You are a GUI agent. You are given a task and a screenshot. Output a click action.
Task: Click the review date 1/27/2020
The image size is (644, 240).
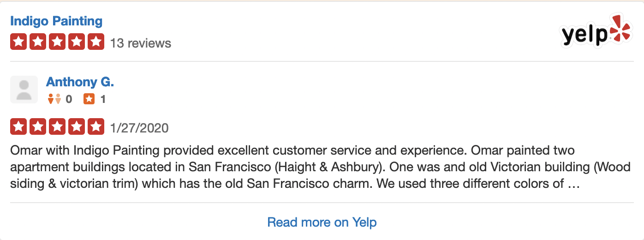point(139,128)
